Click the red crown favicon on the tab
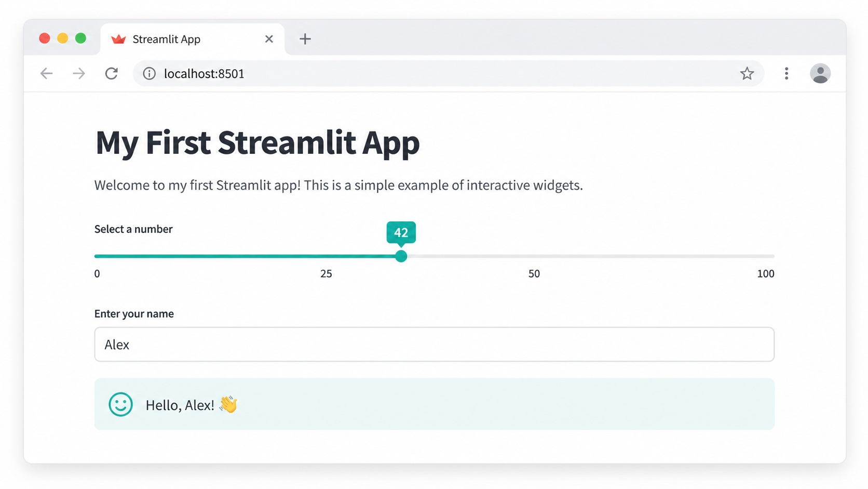The width and height of the screenshot is (868, 489). pos(119,39)
